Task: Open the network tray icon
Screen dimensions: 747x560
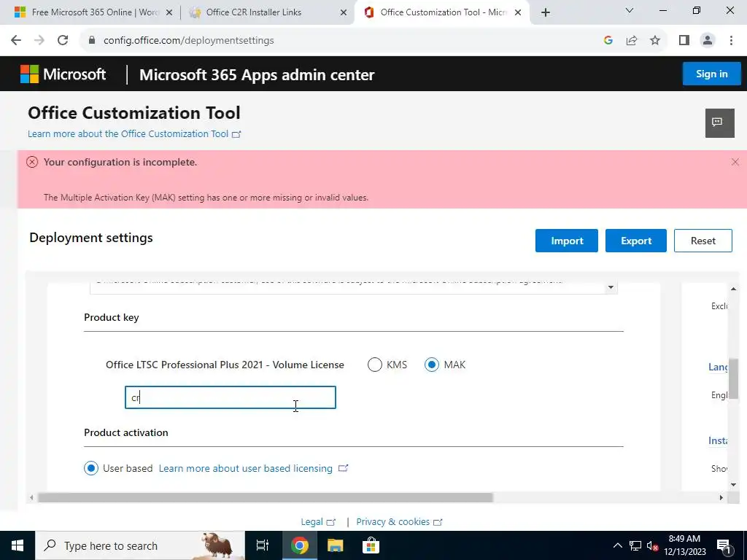Action: click(x=635, y=545)
